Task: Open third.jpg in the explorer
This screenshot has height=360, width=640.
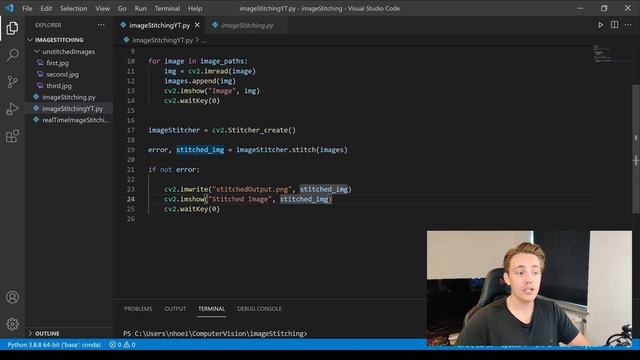Action: pos(59,86)
